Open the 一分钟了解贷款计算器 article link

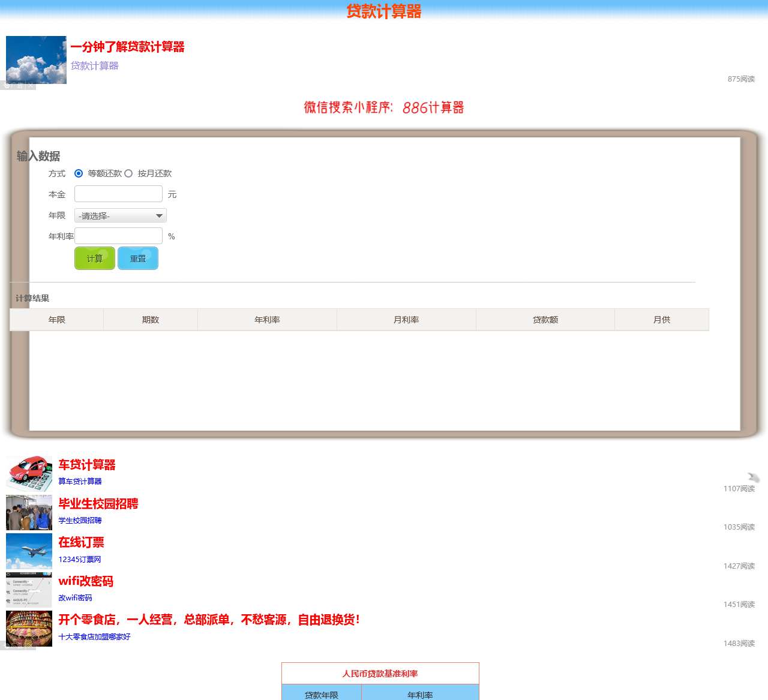coord(127,47)
